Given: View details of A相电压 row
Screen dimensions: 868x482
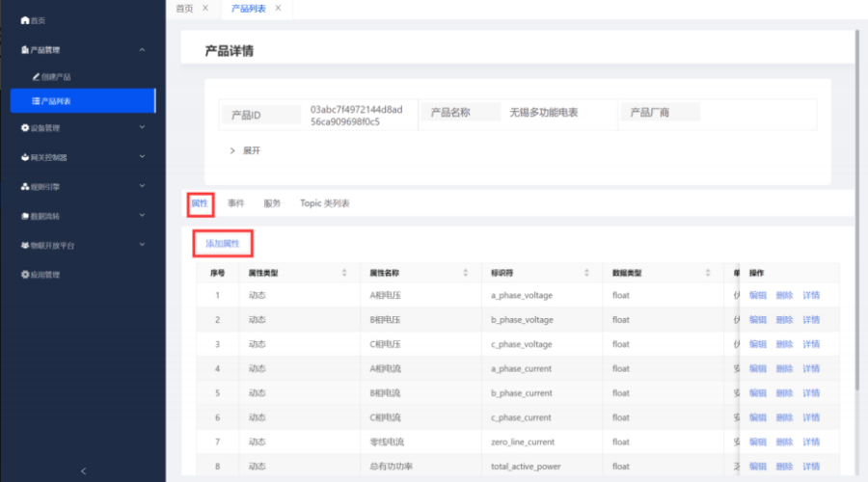Looking at the screenshot, I should tap(811, 296).
